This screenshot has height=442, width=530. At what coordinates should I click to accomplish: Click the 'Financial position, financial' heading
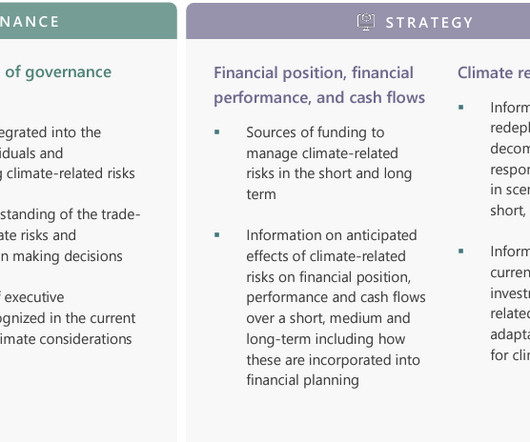(314, 73)
